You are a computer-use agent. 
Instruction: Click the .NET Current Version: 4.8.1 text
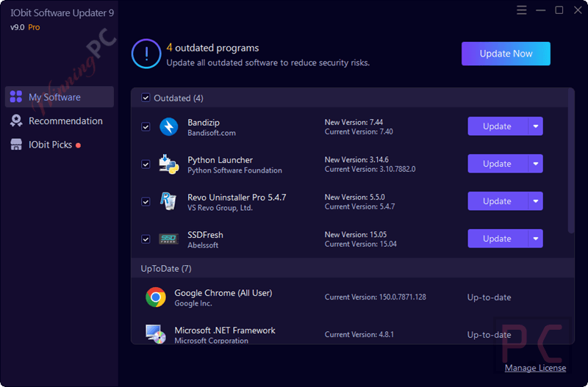pyautogui.click(x=359, y=335)
